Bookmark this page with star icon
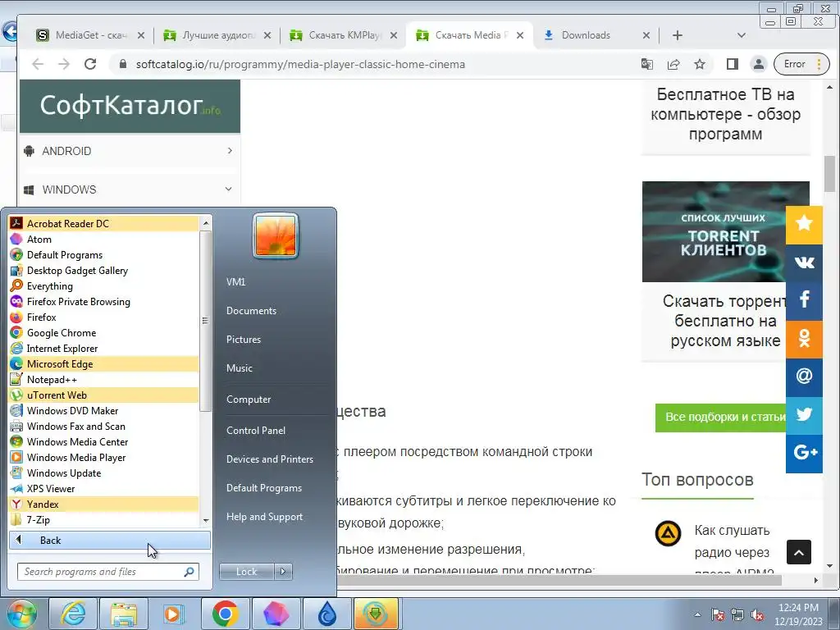840x630 pixels. (x=700, y=64)
